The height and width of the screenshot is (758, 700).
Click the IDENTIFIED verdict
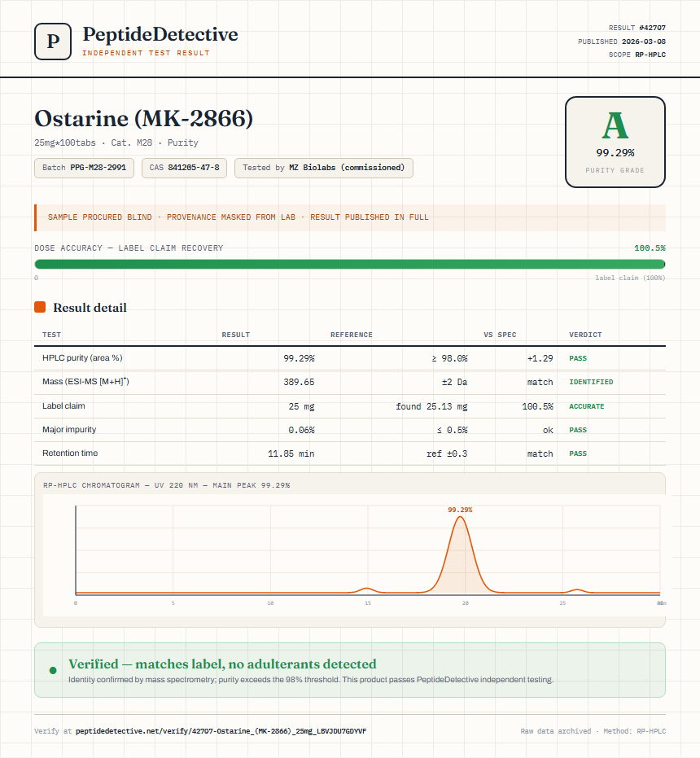[591, 382]
